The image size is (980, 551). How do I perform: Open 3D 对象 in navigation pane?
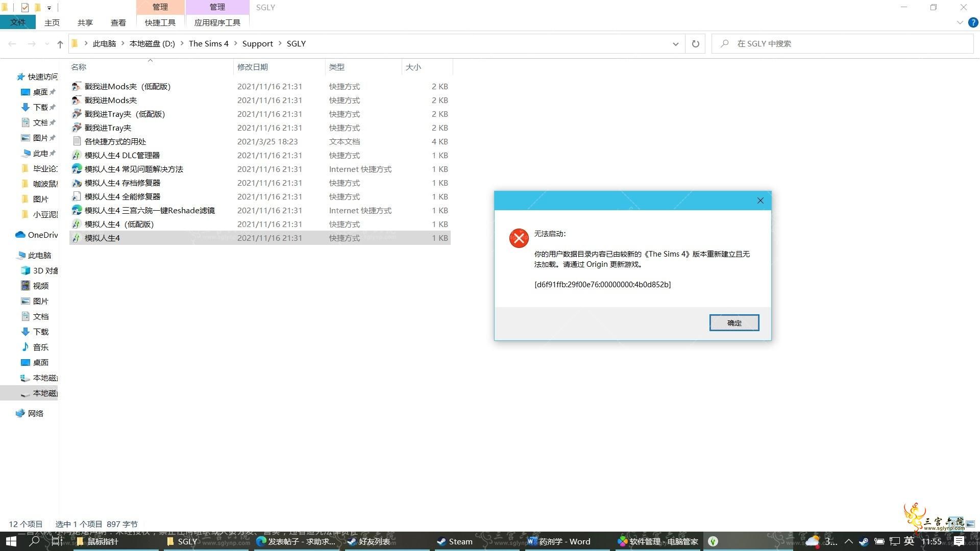[40, 270]
